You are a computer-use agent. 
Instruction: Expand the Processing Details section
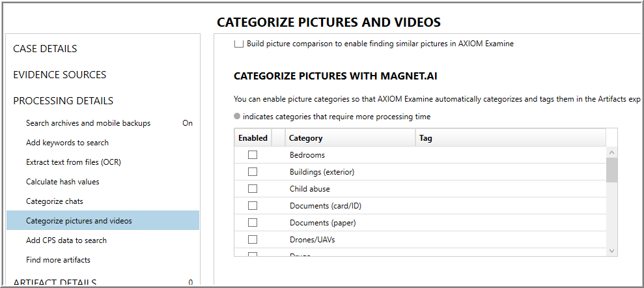point(63,101)
